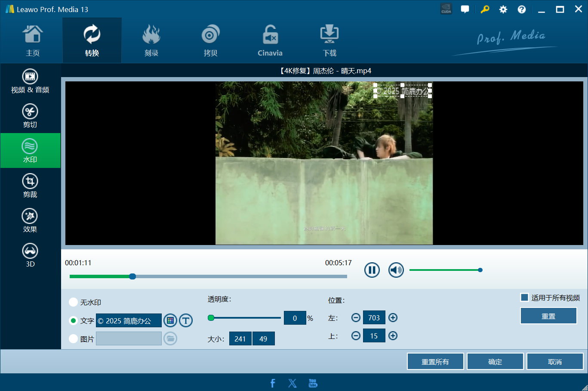Open the 下载 download tab
Viewport: 588px width, 391px height.
pyautogui.click(x=329, y=41)
